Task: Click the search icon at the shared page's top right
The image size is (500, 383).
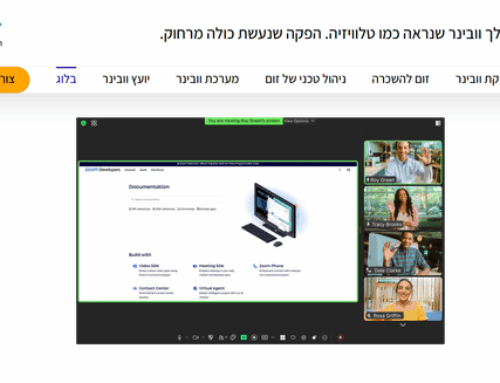Action: [x=340, y=170]
